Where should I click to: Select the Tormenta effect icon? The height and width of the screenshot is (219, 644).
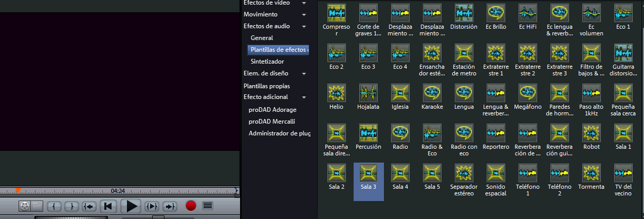pos(591,172)
